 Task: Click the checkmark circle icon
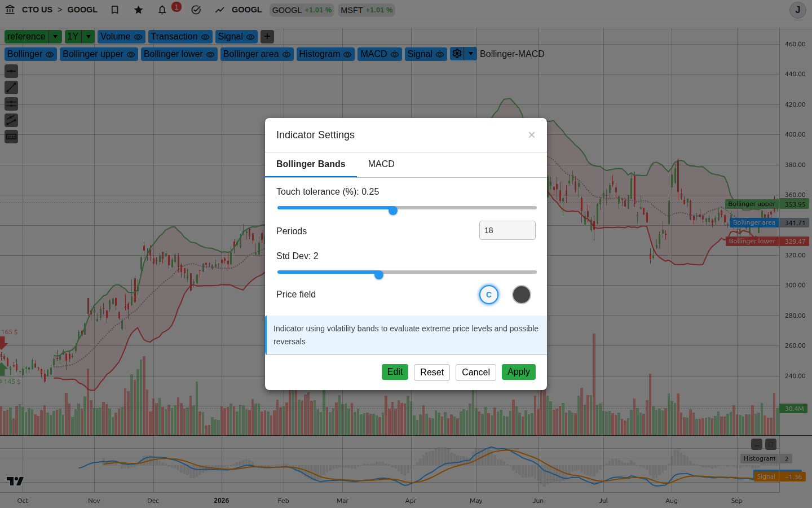tap(196, 10)
